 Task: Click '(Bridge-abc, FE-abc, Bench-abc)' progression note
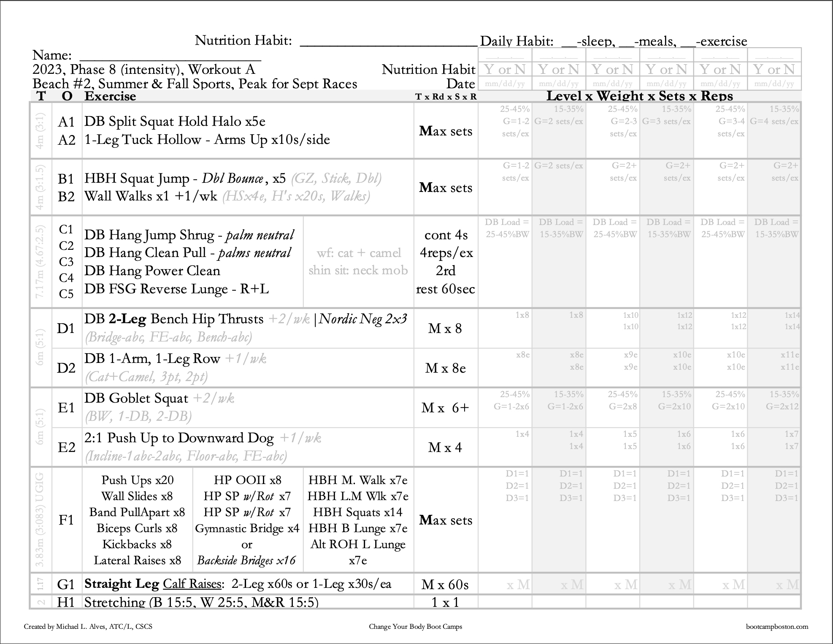point(168,337)
